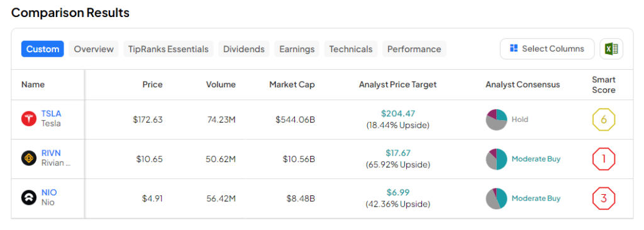Click Rivian's analyst consensus pie chart
The width and height of the screenshot is (644, 230).
tap(496, 160)
